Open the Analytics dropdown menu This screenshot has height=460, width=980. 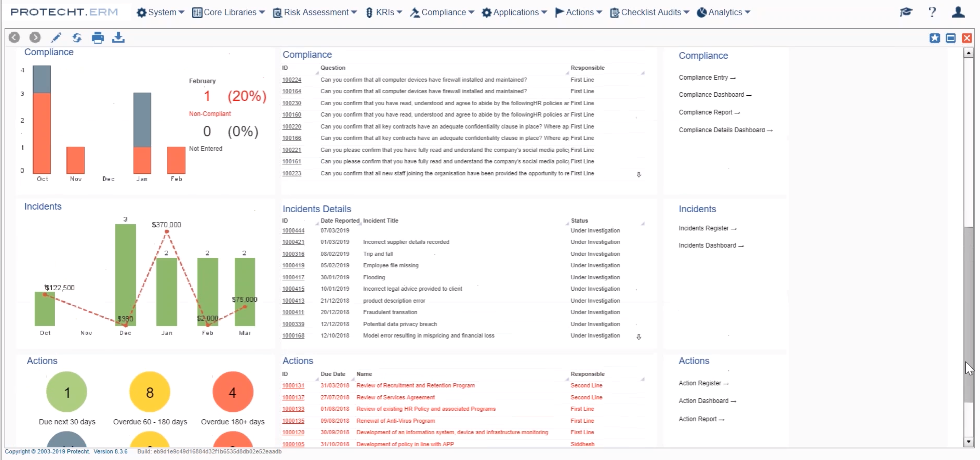pos(724,12)
